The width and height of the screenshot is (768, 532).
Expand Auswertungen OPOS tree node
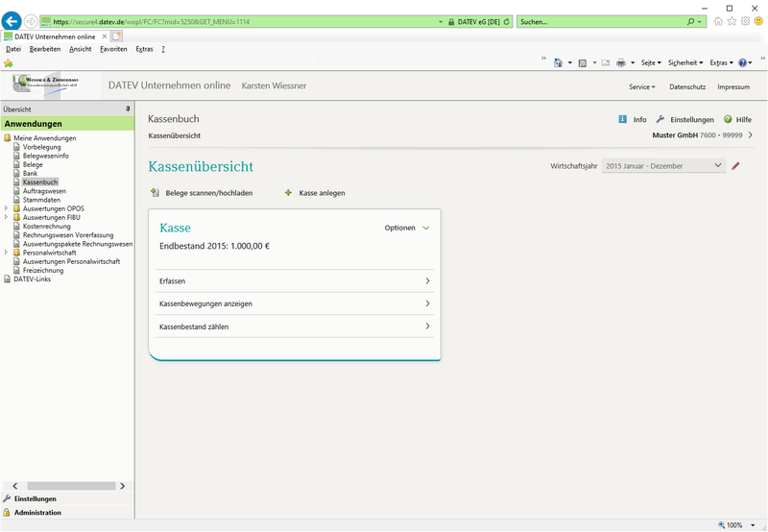[x=6, y=208]
